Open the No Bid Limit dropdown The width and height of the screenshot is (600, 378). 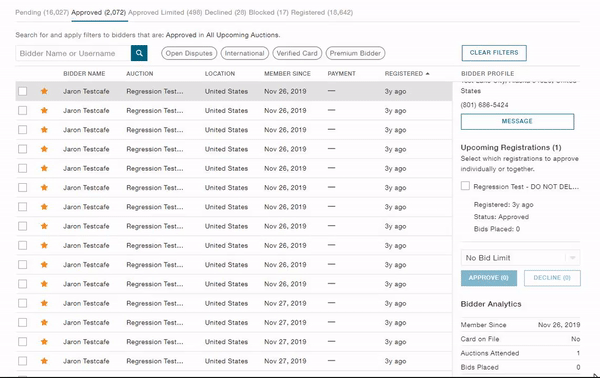520,258
